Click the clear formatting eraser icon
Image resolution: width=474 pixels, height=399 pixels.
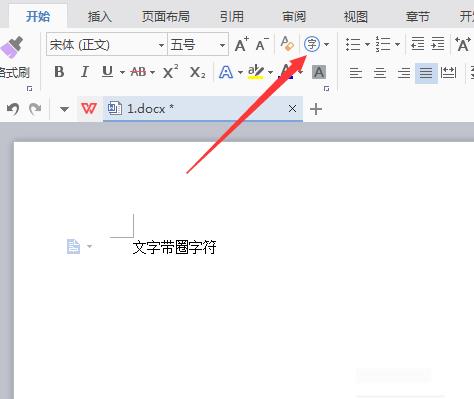[x=287, y=44]
